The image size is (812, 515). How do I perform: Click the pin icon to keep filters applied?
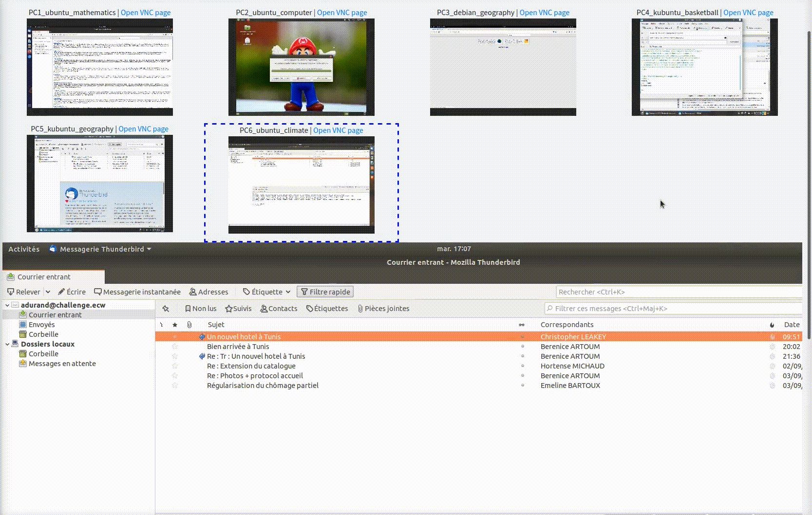pyautogui.click(x=166, y=309)
